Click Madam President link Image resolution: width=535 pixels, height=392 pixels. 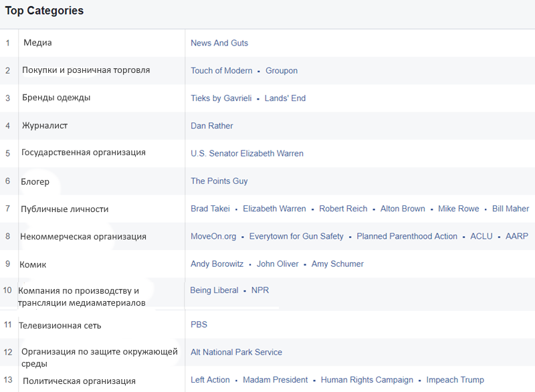[x=275, y=380]
